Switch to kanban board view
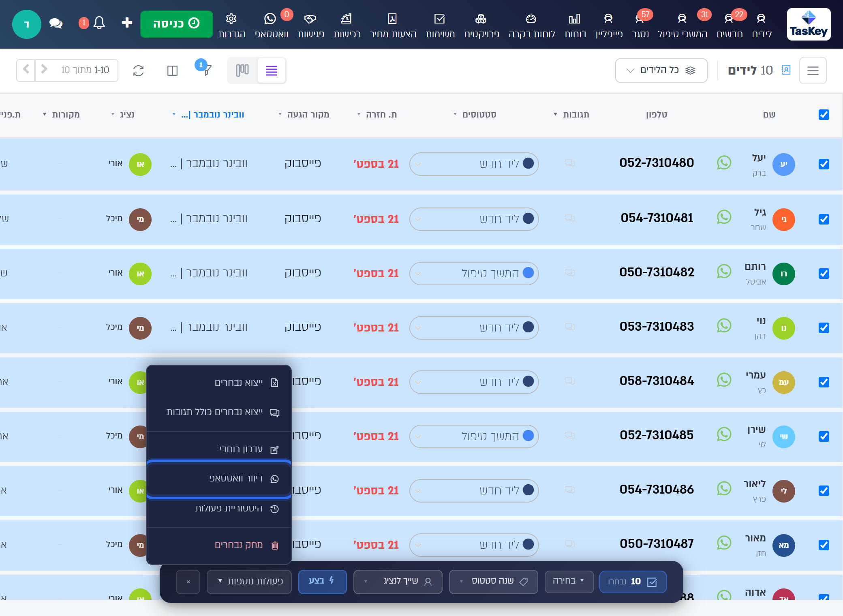This screenshot has width=843, height=616. (x=242, y=71)
